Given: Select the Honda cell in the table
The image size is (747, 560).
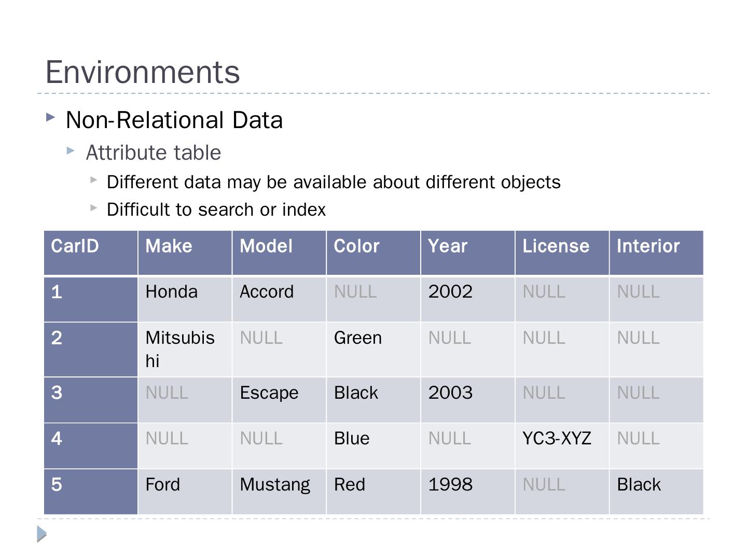Looking at the screenshot, I should (x=171, y=292).
